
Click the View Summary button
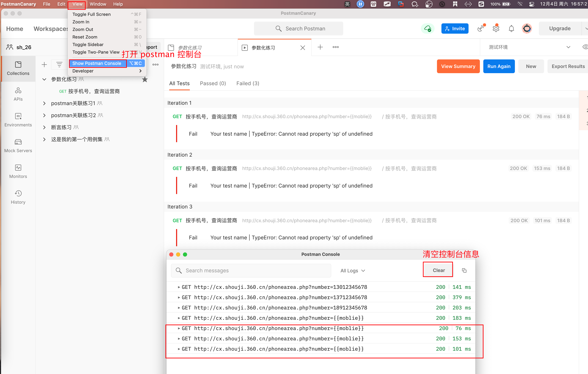click(458, 66)
